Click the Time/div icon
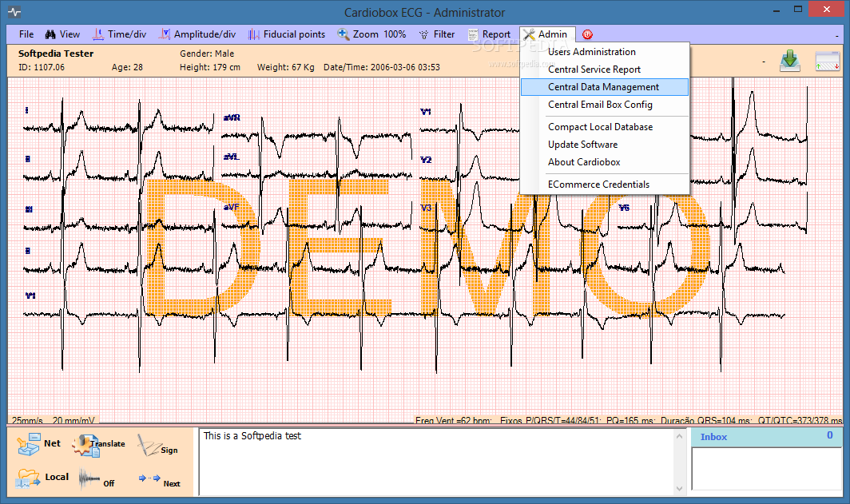Image resolution: width=850 pixels, height=504 pixels. click(x=98, y=34)
